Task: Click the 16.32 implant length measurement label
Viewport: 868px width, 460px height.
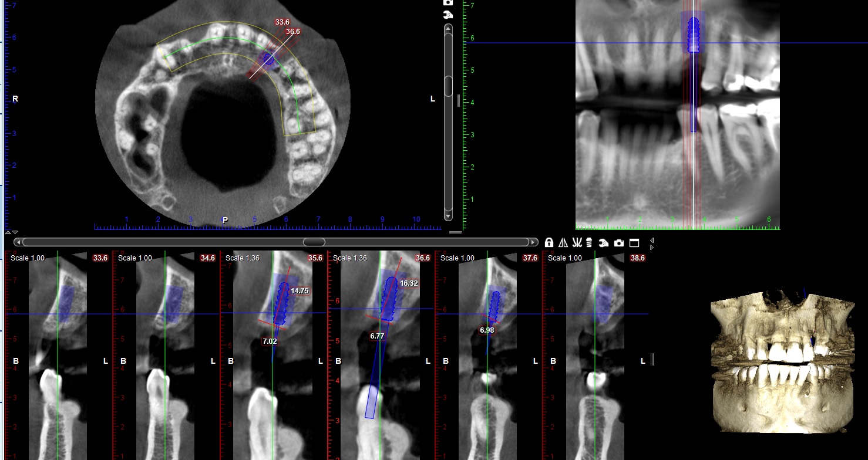Action: pyautogui.click(x=409, y=283)
